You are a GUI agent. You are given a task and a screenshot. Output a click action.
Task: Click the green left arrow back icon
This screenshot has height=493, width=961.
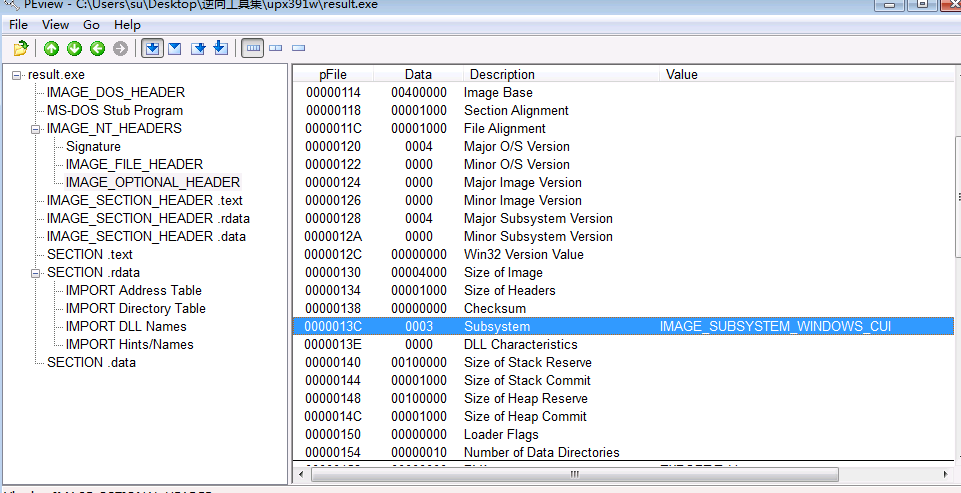97,48
